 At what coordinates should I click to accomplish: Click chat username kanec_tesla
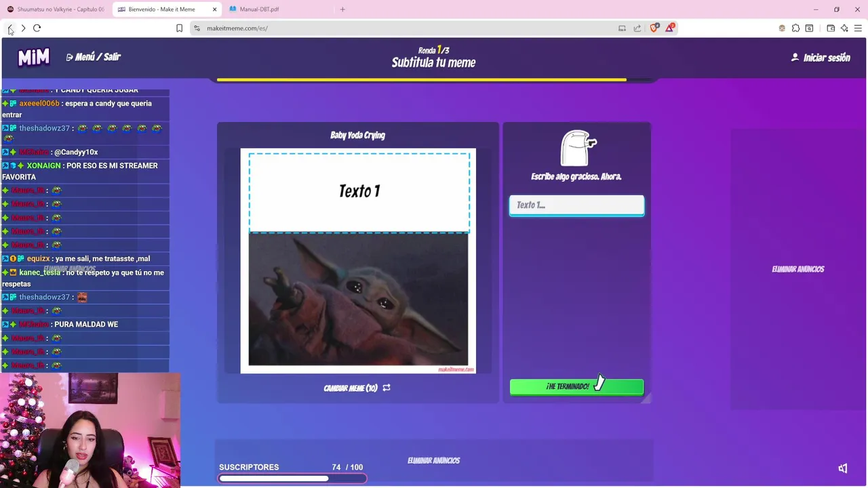click(x=40, y=272)
